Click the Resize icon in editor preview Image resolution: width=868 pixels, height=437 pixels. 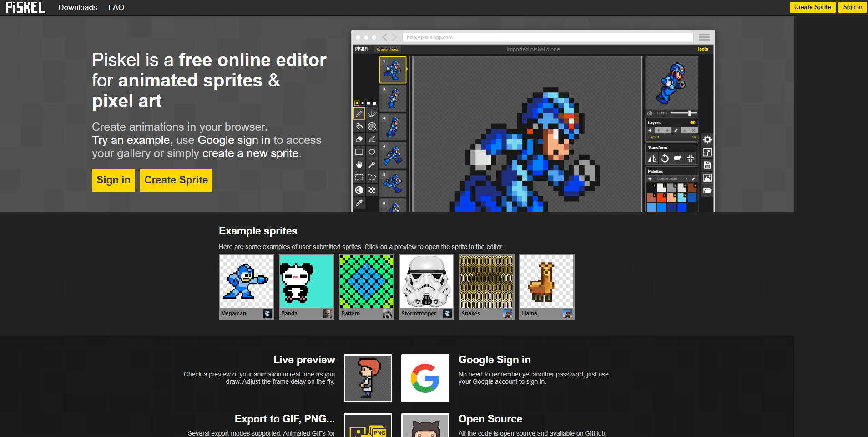(707, 152)
